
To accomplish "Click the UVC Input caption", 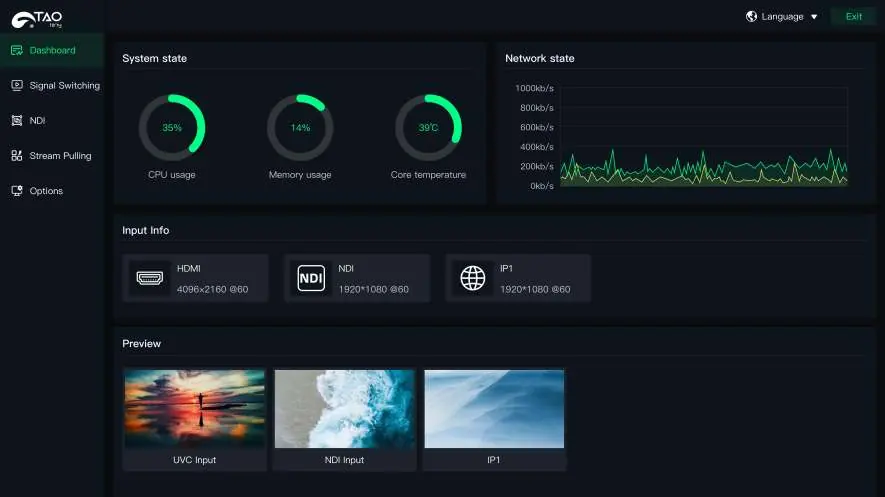I will coord(195,460).
